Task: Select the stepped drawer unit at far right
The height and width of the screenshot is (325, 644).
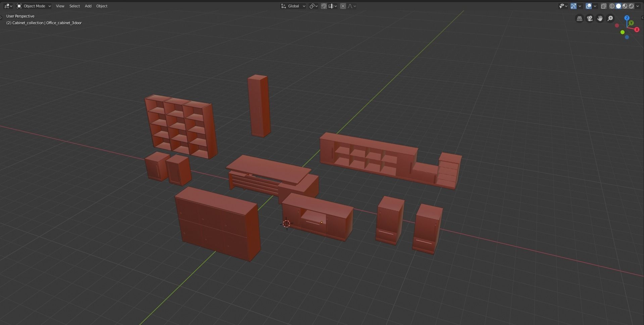Action: (x=449, y=171)
